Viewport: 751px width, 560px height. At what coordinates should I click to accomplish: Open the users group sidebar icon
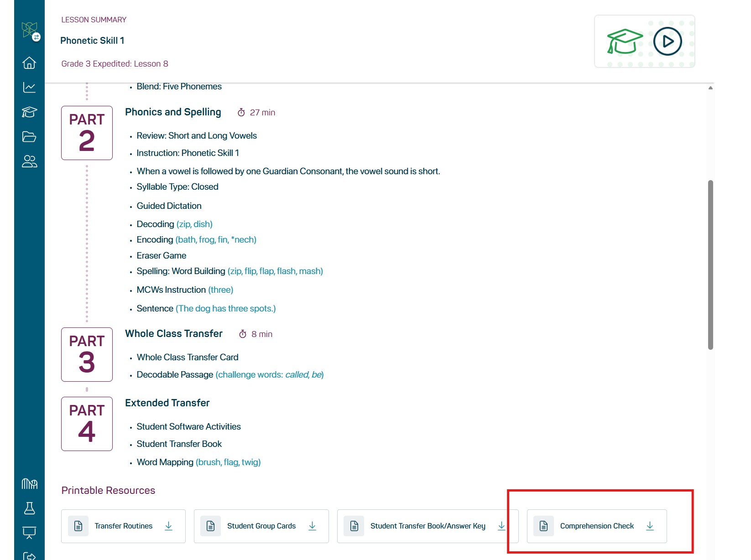pyautogui.click(x=29, y=161)
